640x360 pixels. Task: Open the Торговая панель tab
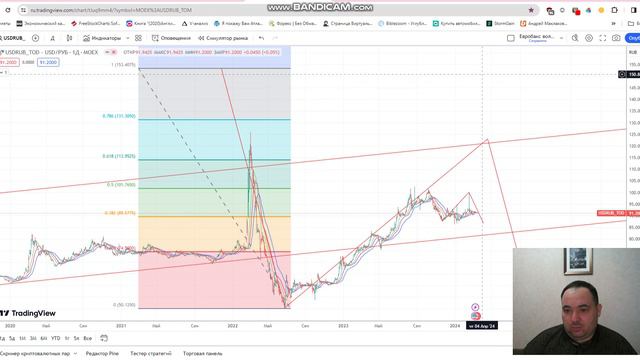(x=203, y=353)
